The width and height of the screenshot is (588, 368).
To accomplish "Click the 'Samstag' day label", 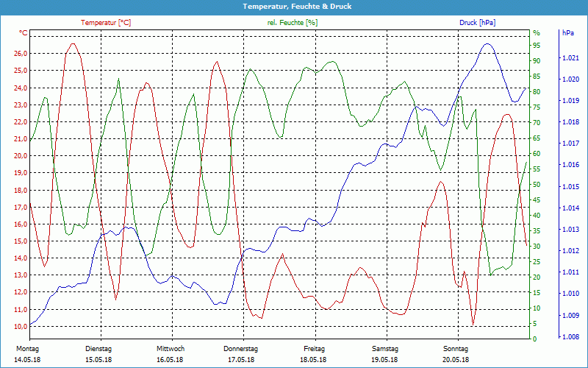I will (x=385, y=349).
